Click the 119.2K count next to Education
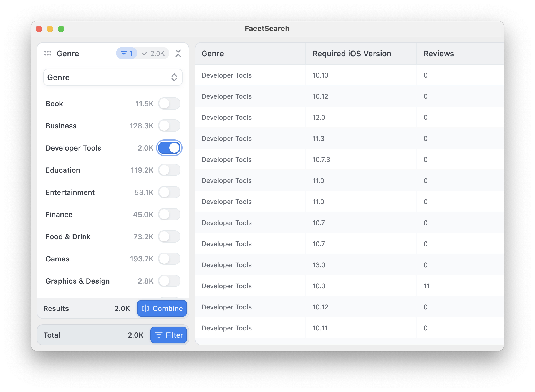 click(142, 170)
